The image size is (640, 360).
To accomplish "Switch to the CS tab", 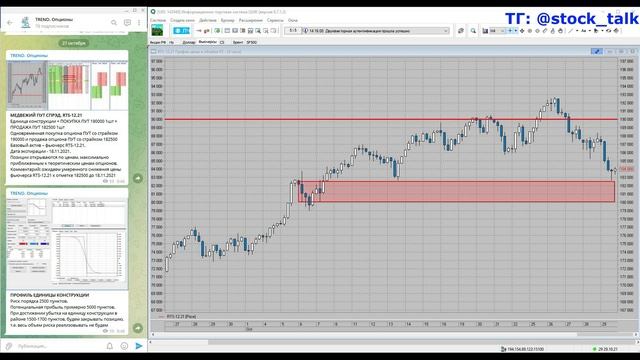I will (222, 42).
